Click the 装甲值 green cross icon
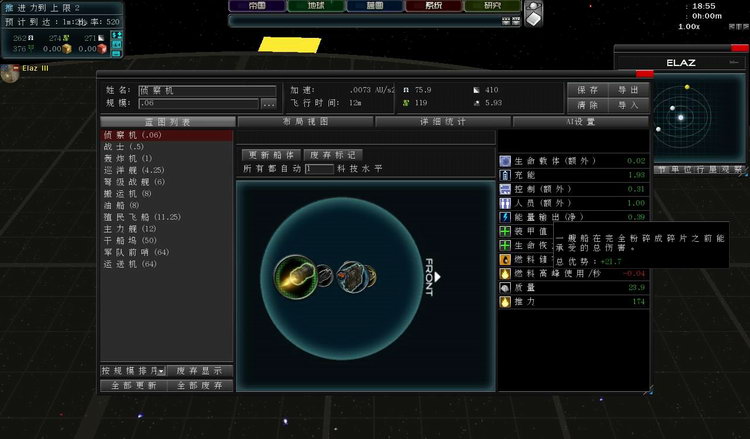This screenshot has width=750, height=439. tap(505, 231)
